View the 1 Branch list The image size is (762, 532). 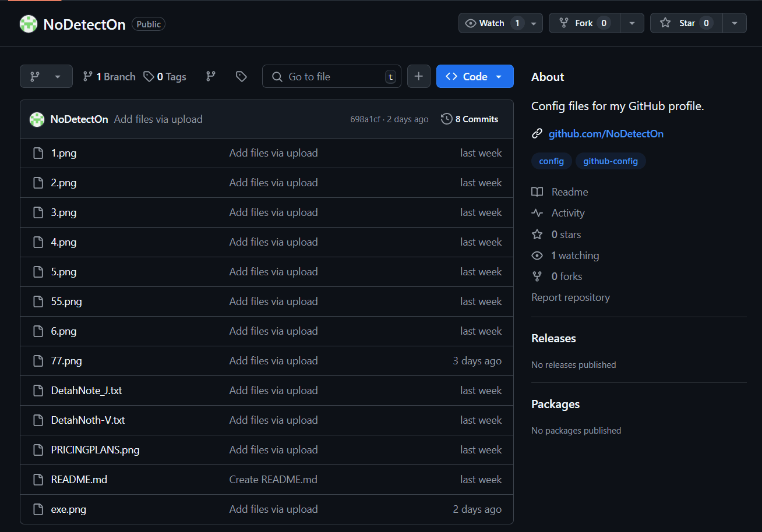pos(109,76)
